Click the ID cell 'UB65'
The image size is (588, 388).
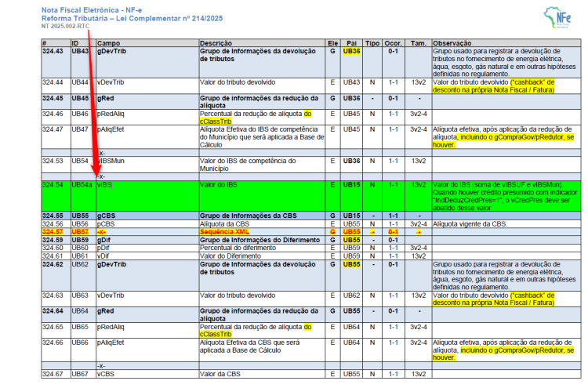pyautogui.click(x=80, y=328)
